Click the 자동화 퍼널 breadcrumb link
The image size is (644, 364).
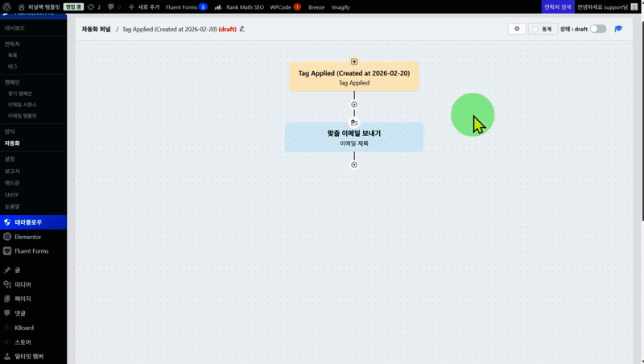click(96, 29)
